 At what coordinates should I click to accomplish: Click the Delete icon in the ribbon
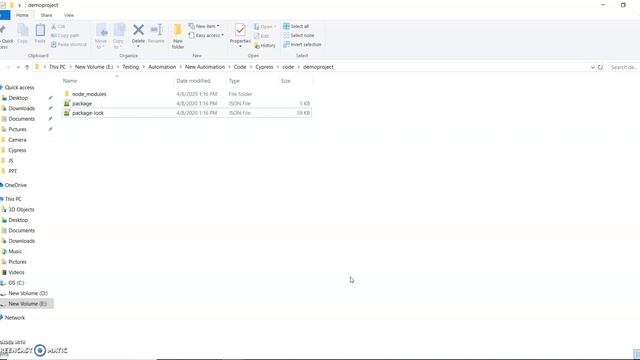[138, 30]
